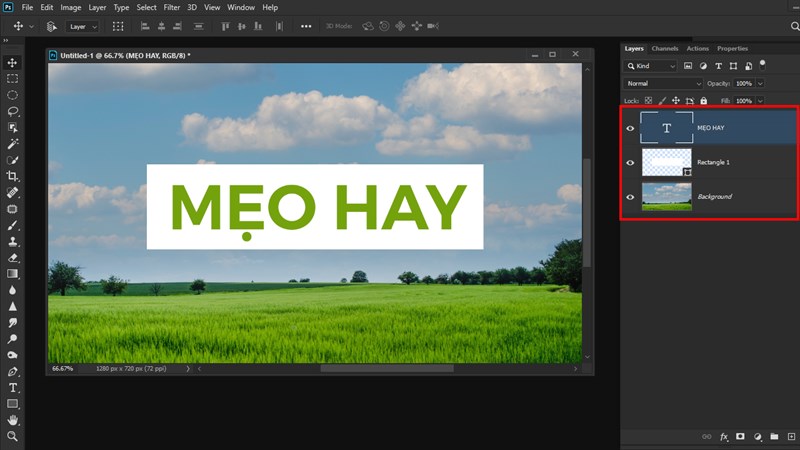The width and height of the screenshot is (800, 450).
Task: Toggle layer filtering on or off
Action: pyautogui.click(x=763, y=64)
